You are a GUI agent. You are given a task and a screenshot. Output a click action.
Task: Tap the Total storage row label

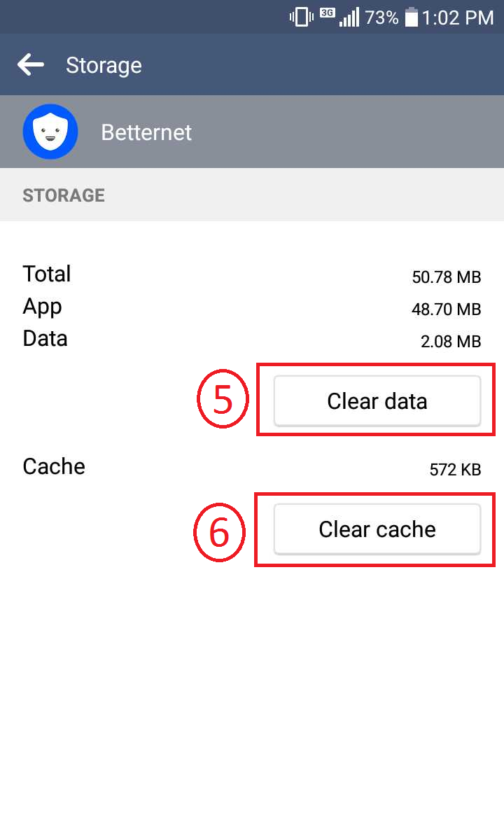[x=46, y=274]
